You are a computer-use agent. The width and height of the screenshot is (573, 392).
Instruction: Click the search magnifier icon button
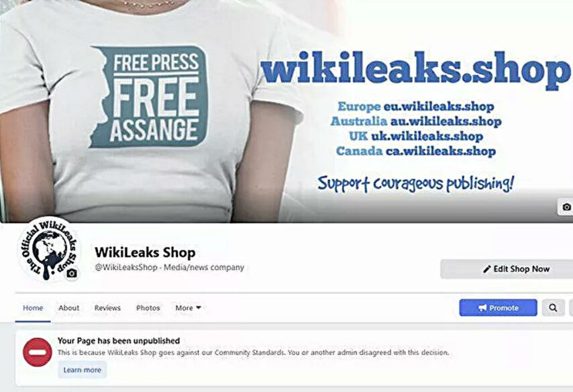(554, 308)
